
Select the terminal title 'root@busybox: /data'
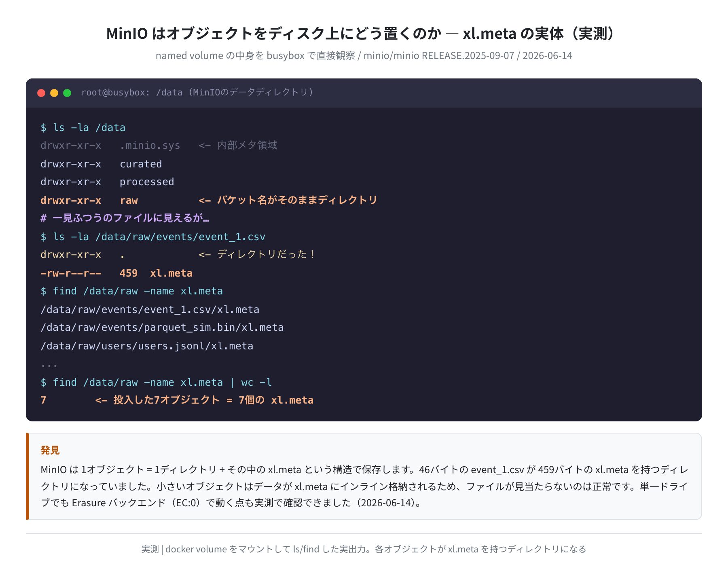(132, 93)
